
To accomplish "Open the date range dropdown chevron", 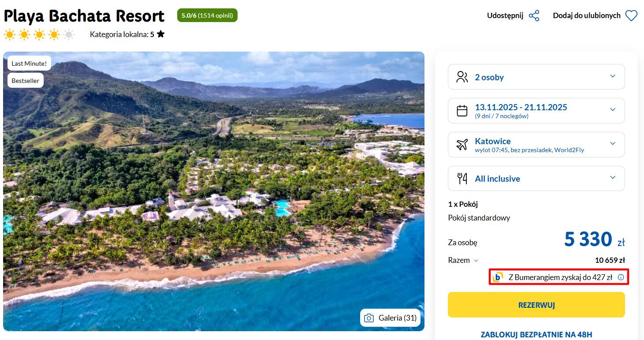I will coord(612,110).
